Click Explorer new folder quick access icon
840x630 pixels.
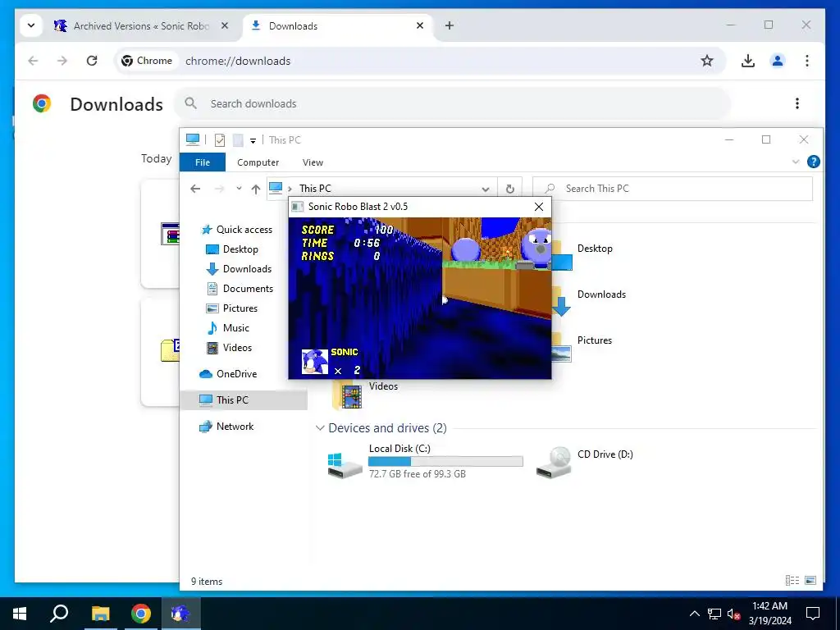(x=238, y=139)
